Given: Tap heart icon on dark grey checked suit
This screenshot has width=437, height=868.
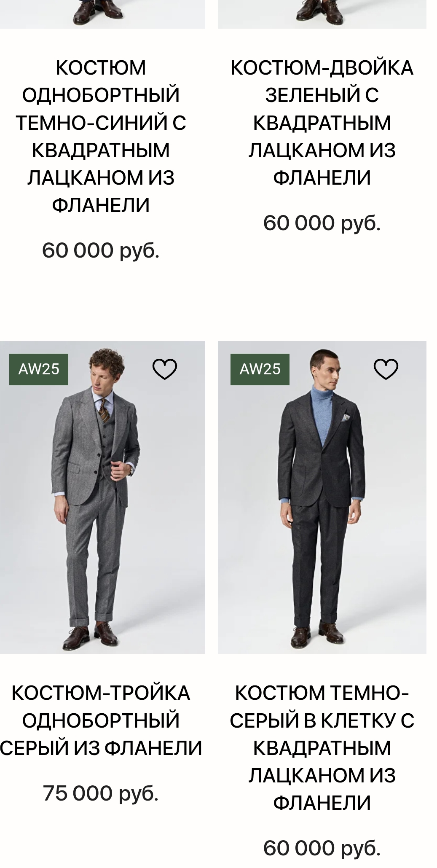Looking at the screenshot, I should [386, 369].
